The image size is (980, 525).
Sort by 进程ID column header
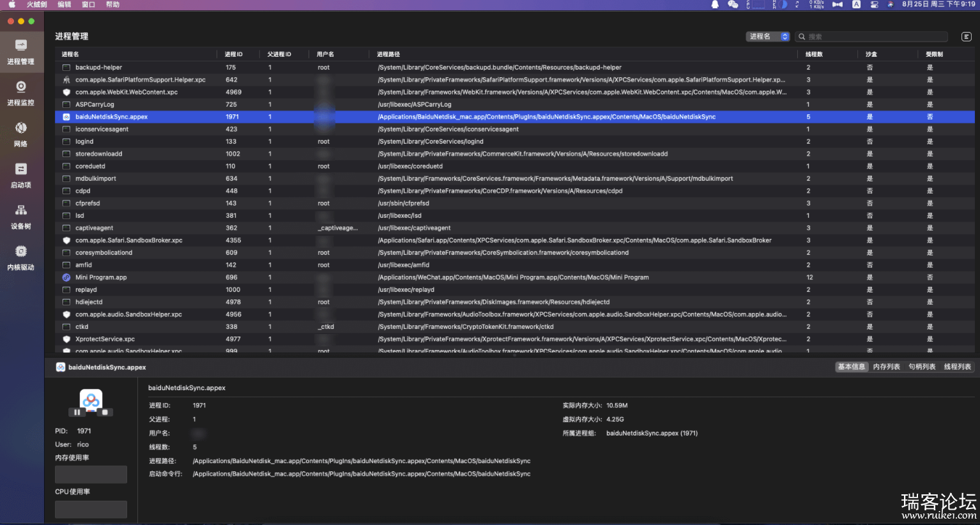[x=234, y=54]
